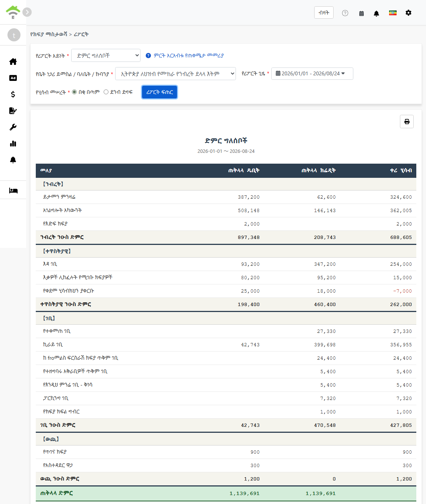Open the contract signing sidebar icon
The height and width of the screenshot is (504, 426).
(x=13, y=111)
